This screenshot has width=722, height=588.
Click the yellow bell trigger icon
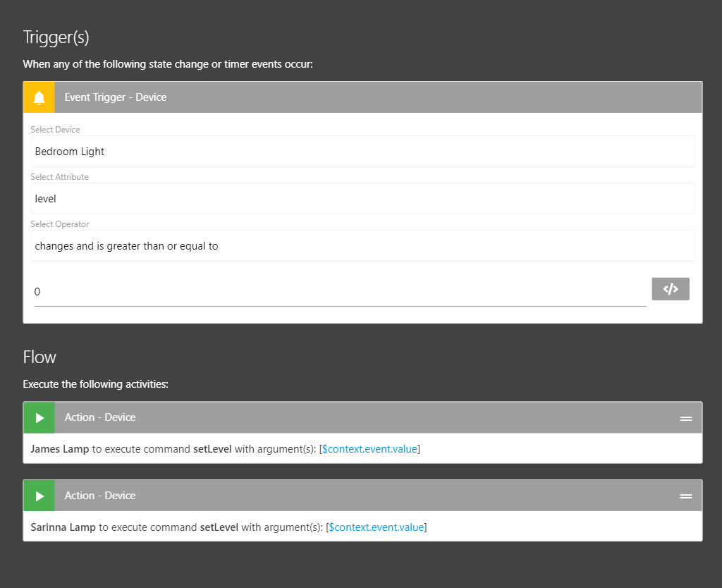pos(38,97)
